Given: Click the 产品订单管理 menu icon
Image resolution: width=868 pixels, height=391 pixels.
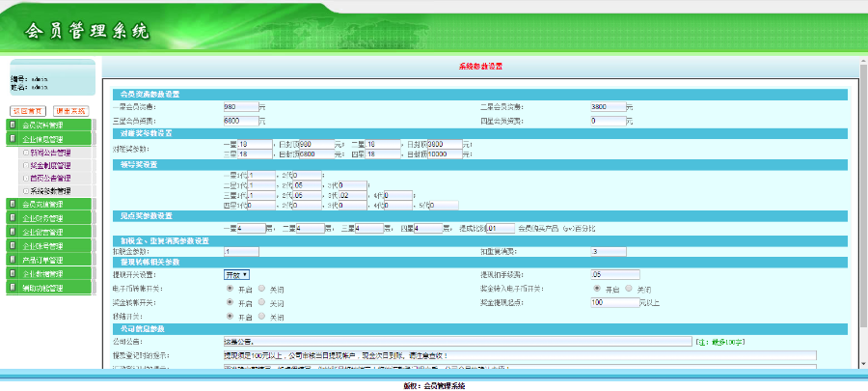Looking at the screenshot, I should click(13, 260).
